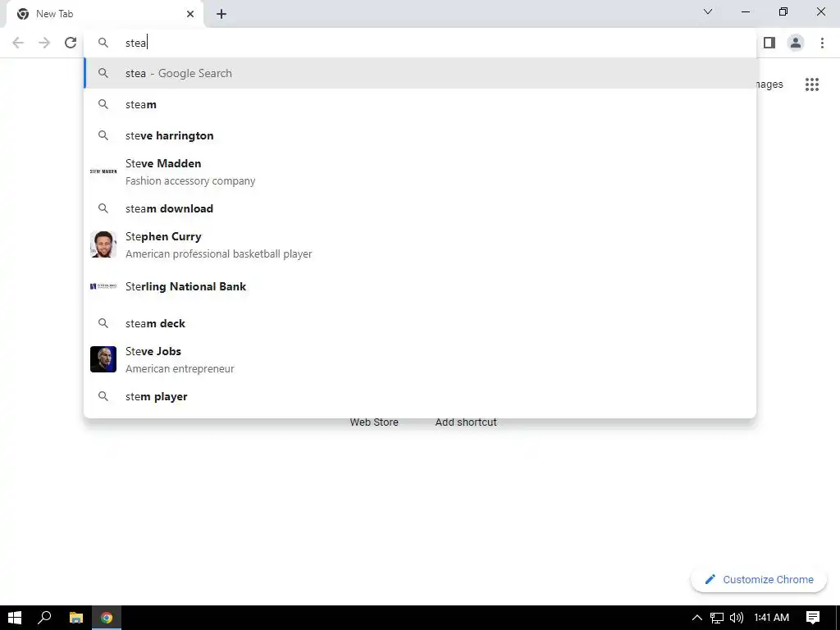Select the Sterling National Bank suggestion
840x630 pixels.
tap(420, 286)
